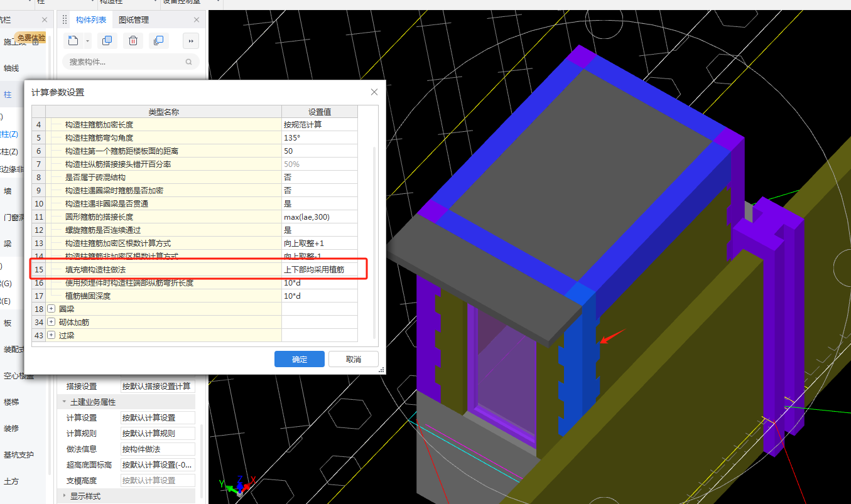Click the double-arrow more tools button
The image size is (851, 504).
190,41
